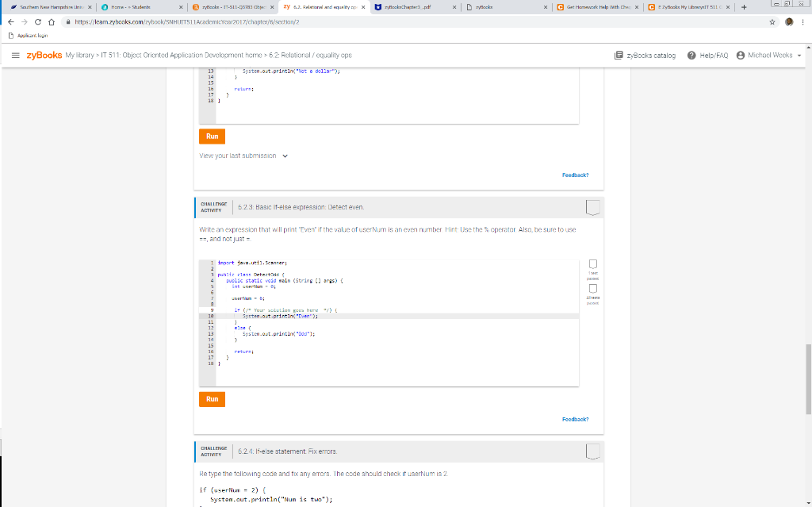The image size is (812, 507).
Task: Open Chrome's three-dot menu
Action: (x=804, y=24)
